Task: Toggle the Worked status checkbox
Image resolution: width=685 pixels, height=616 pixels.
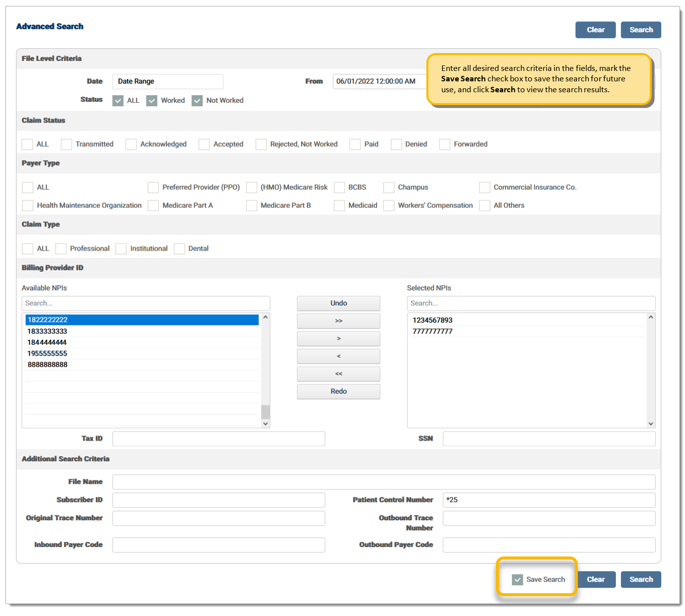Action: click(x=152, y=101)
